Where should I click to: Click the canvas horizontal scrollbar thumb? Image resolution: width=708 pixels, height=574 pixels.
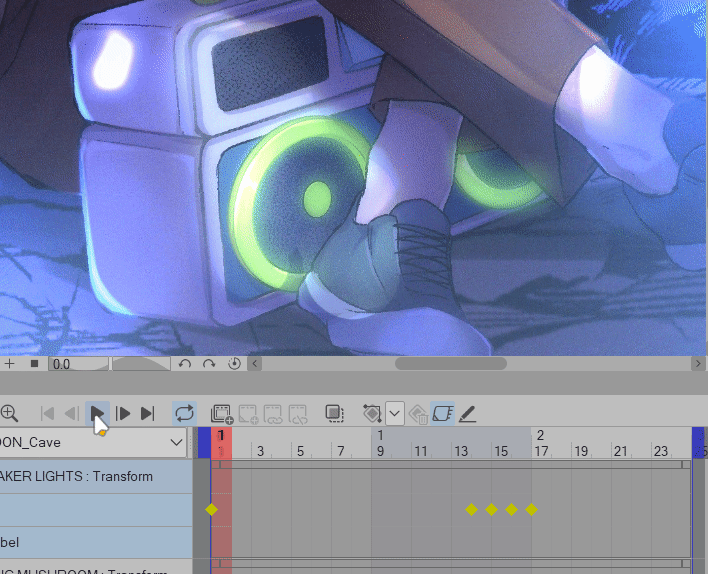(450, 364)
